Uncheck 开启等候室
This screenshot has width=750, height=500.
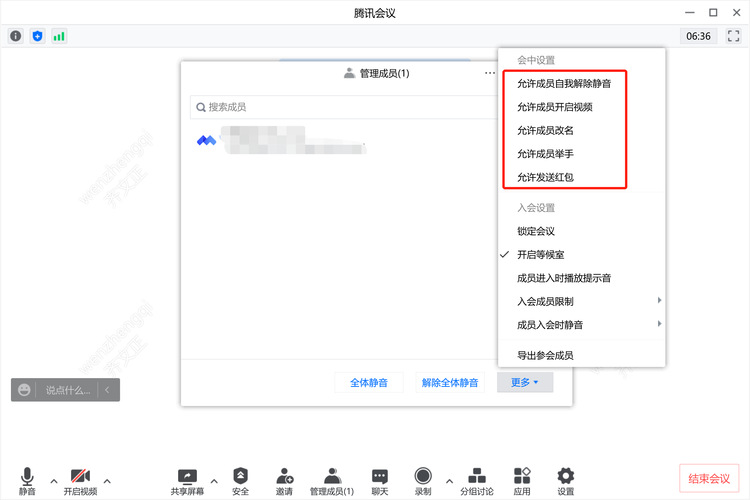[x=582, y=255]
